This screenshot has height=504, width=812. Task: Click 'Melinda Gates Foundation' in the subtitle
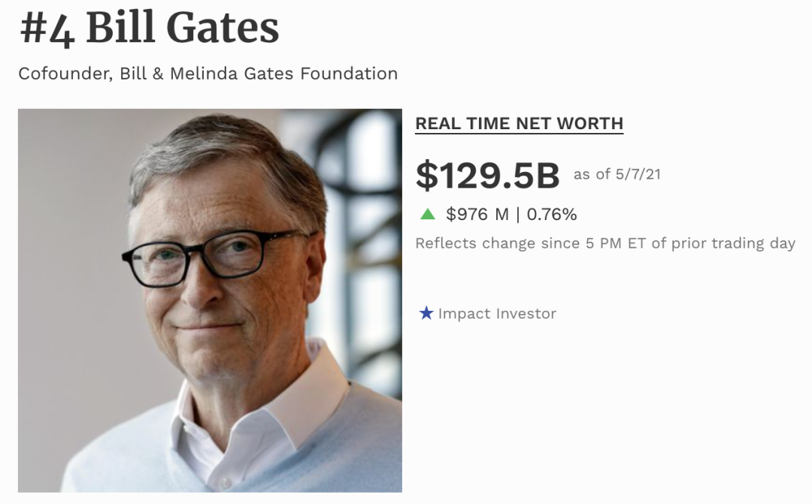pos(283,74)
